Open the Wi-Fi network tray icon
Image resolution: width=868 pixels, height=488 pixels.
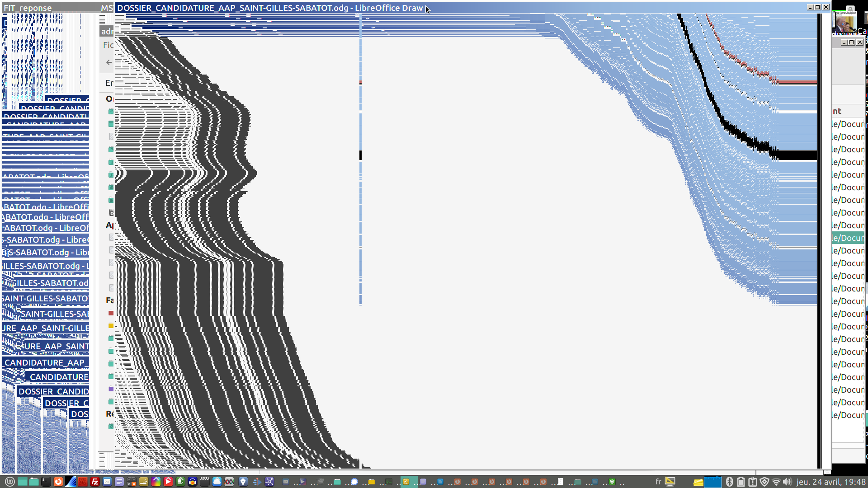(776, 482)
